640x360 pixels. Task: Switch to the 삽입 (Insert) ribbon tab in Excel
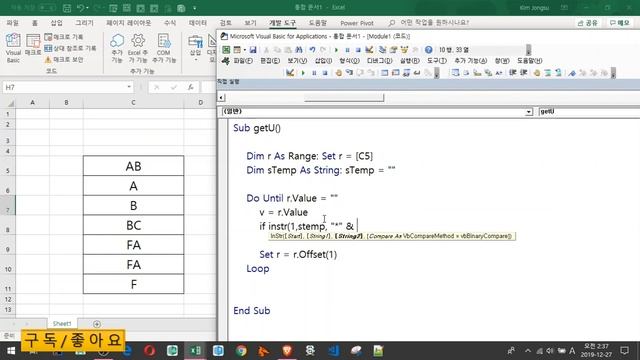coord(56,23)
